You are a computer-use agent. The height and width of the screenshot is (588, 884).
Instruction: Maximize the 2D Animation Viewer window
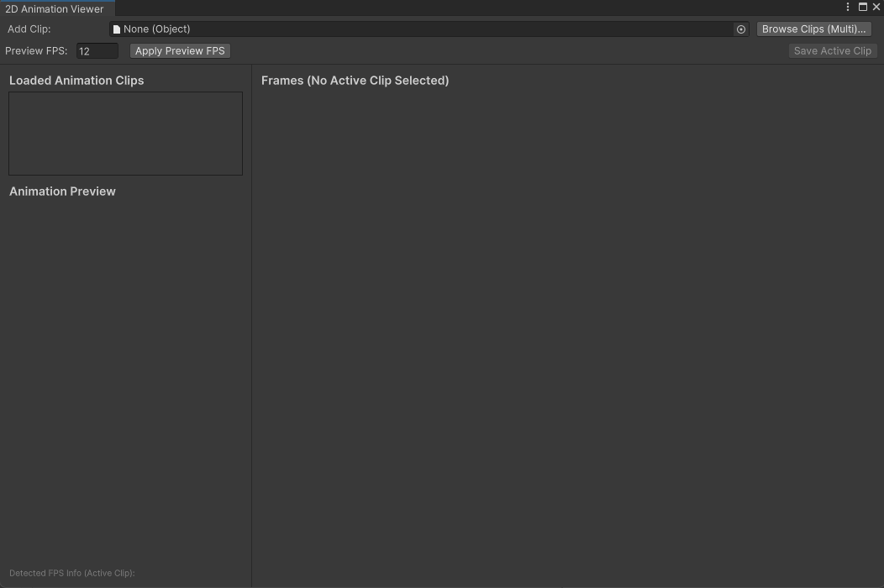click(x=862, y=7)
